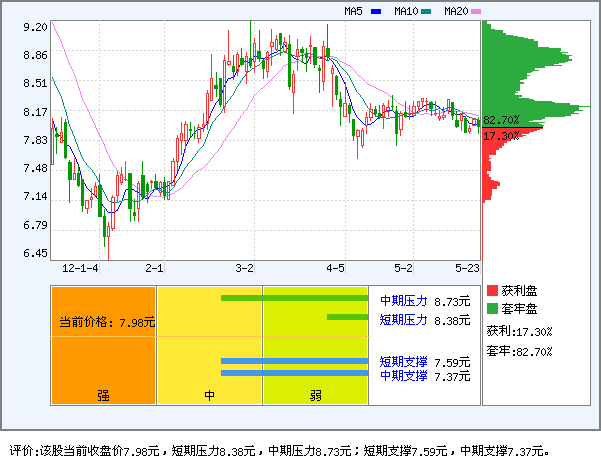Click the teal MA10 legend swatch
Viewport: 601px width, 456px height.
[426, 12]
